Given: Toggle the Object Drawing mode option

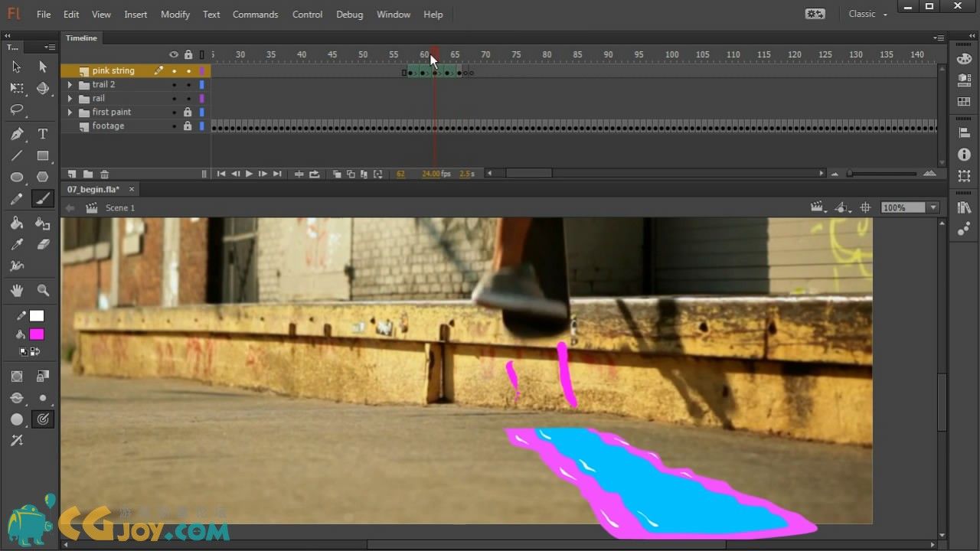Looking at the screenshot, I should point(16,377).
